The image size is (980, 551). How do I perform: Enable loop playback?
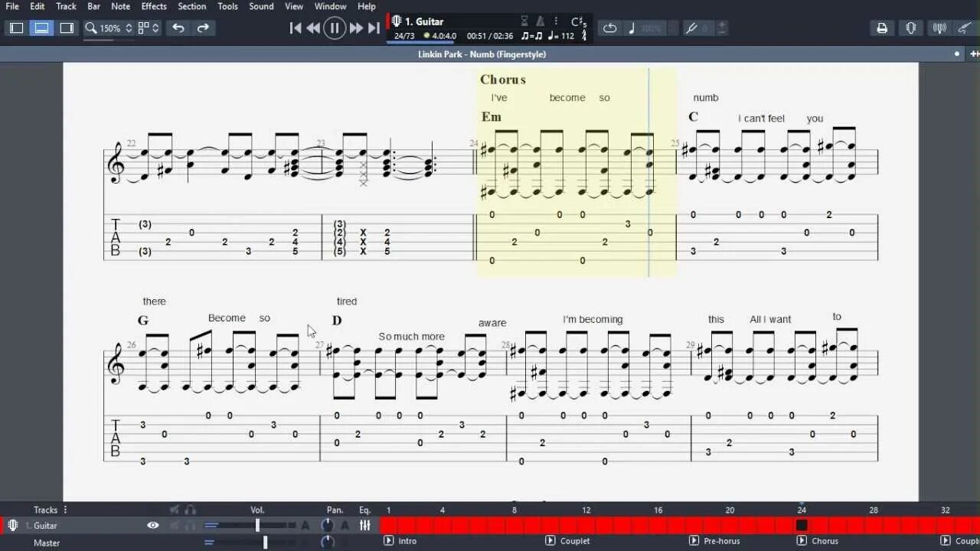[x=610, y=28]
